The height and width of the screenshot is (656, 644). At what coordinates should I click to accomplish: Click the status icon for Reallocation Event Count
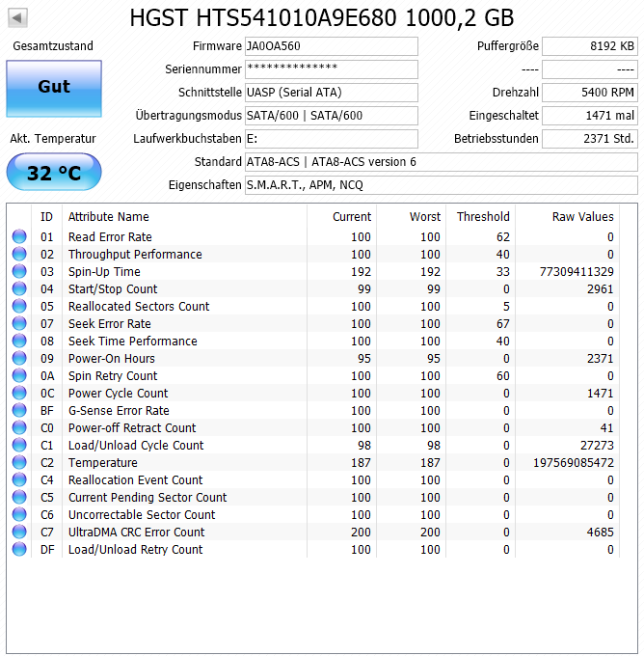point(19,479)
